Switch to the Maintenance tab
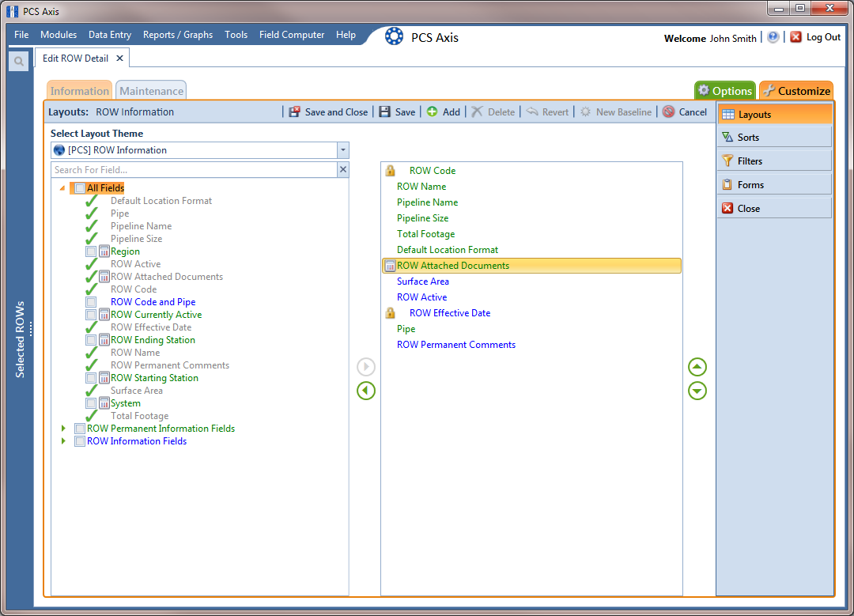 pyautogui.click(x=151, y=90)
